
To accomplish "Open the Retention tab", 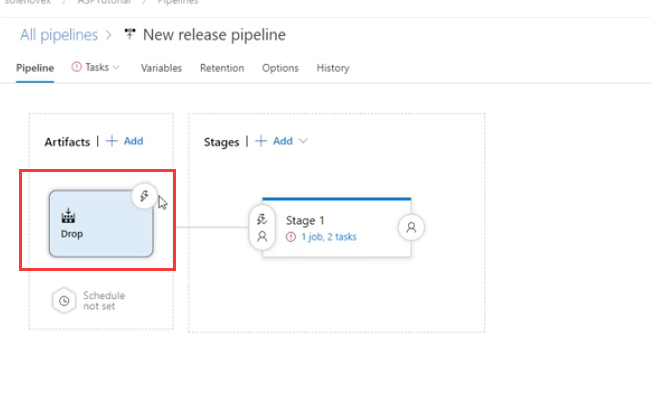I will coord(222,68).
